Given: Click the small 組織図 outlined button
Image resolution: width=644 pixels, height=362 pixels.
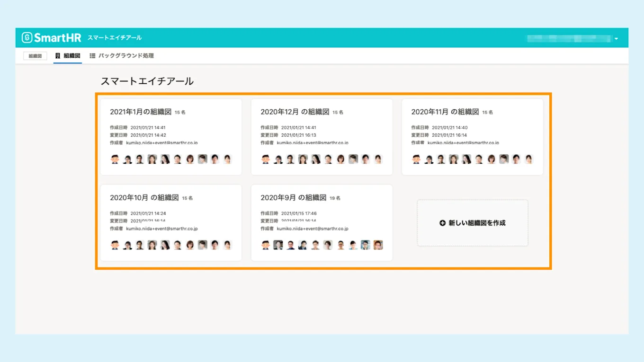Looking at the screenshot, I should click(35, 56).
